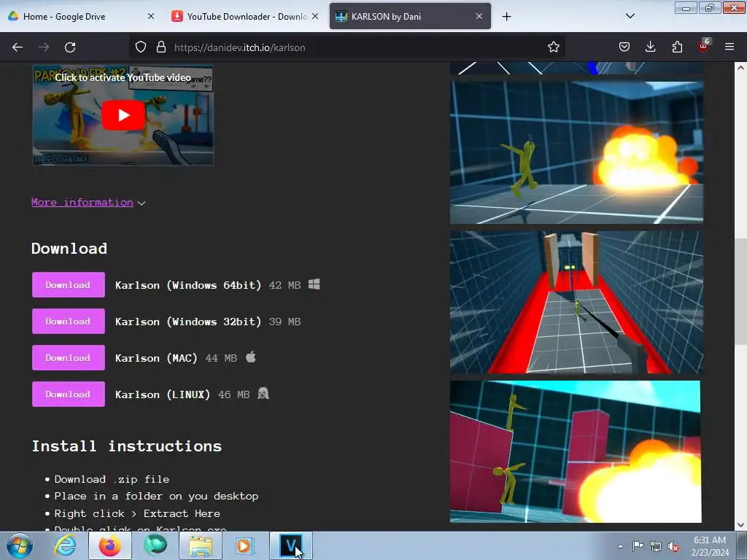
Task: Open the Firefox application menu
Action: click(x=729, y=47)
